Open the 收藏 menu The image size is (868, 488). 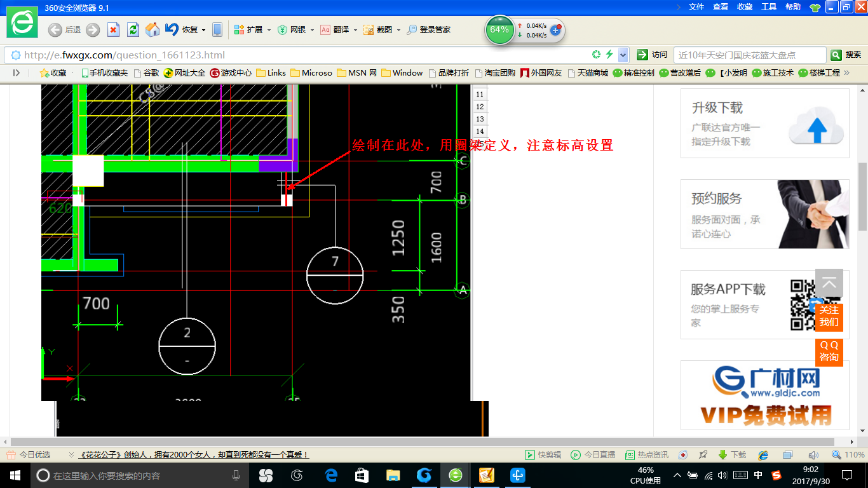coord(745,7)
